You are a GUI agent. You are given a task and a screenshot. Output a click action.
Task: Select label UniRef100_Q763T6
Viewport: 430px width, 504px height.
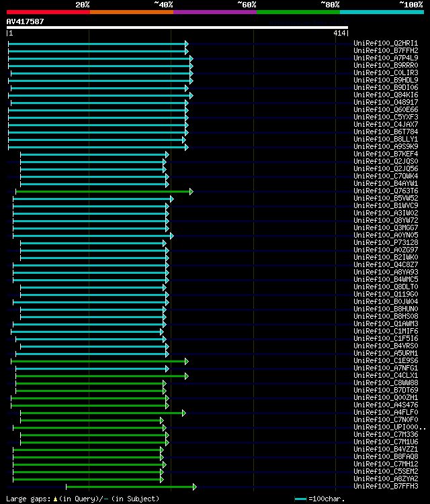[x=386, y=191]
